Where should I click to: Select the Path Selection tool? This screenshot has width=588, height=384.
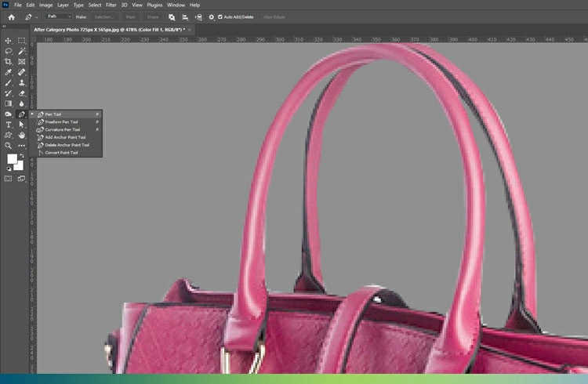click(x=22, y=125)
